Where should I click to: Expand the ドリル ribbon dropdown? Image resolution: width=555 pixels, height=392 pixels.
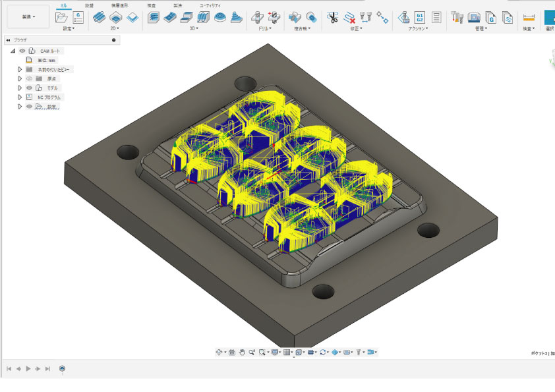click(x=265, y=28)
